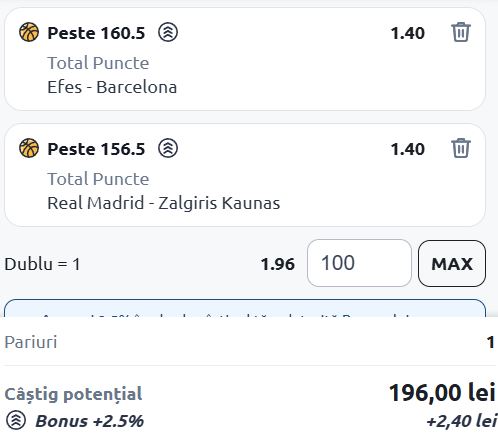
Task: Click the bonus icon beside Bonus +2.5%
Action: [16, 421]
